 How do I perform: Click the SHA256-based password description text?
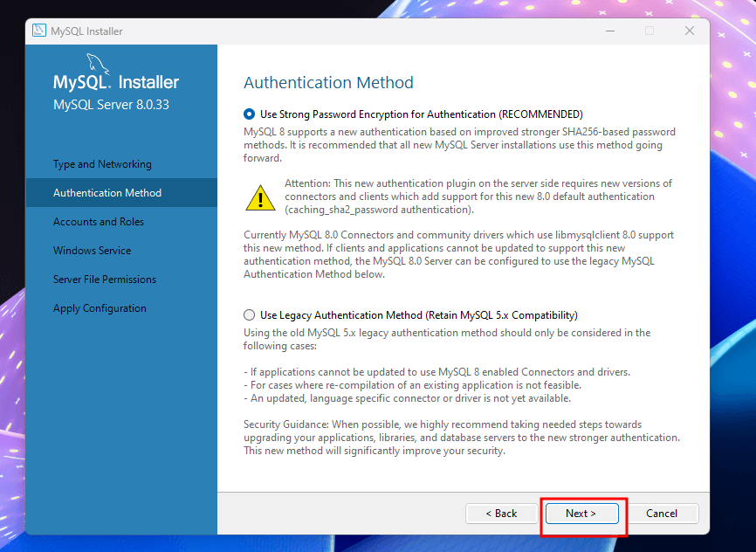point(459,145)
